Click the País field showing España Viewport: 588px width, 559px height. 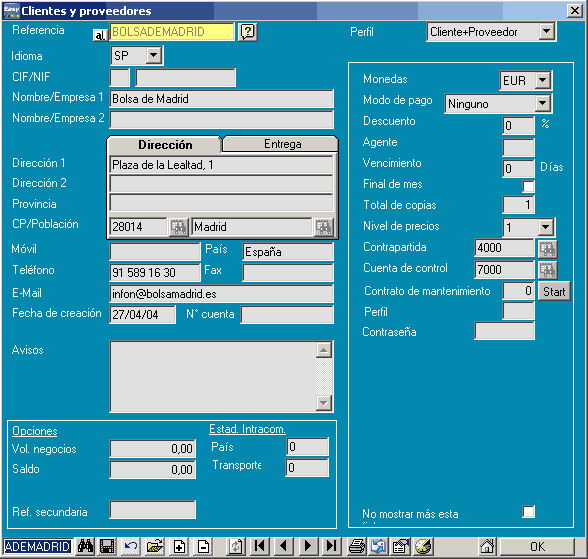[288, 252]
